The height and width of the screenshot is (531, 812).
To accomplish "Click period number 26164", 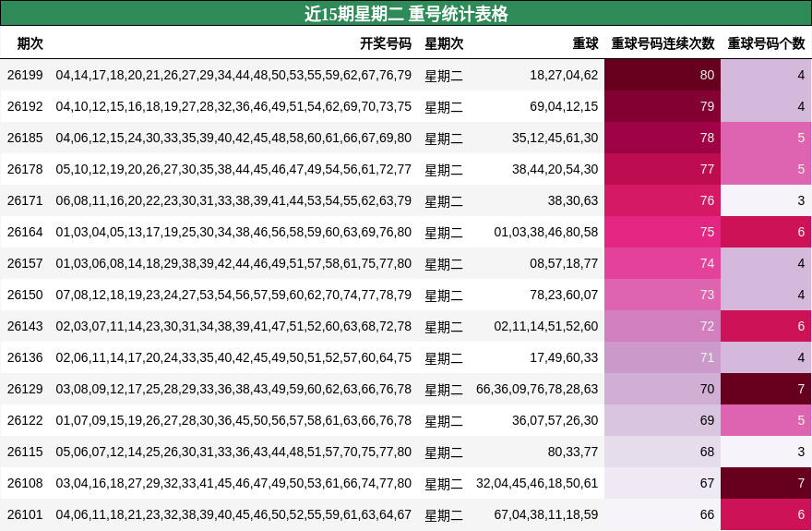I will tap(25, 232).
